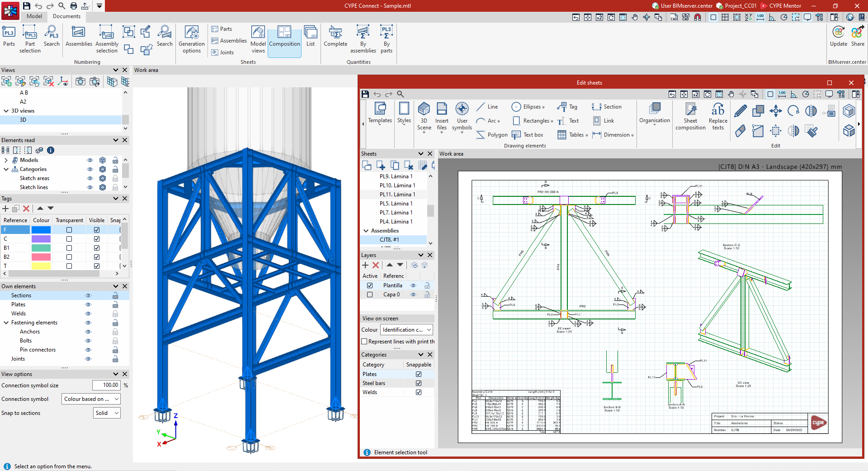Screen dimensions: 868x471
Task: Uncheck the Snappable box for Plates
Action: 419,374
